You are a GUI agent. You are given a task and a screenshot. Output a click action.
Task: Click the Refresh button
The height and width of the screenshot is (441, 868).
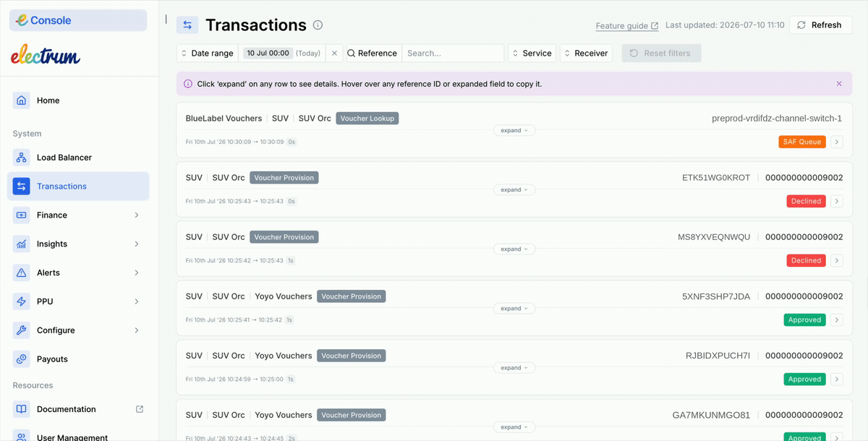820,25
